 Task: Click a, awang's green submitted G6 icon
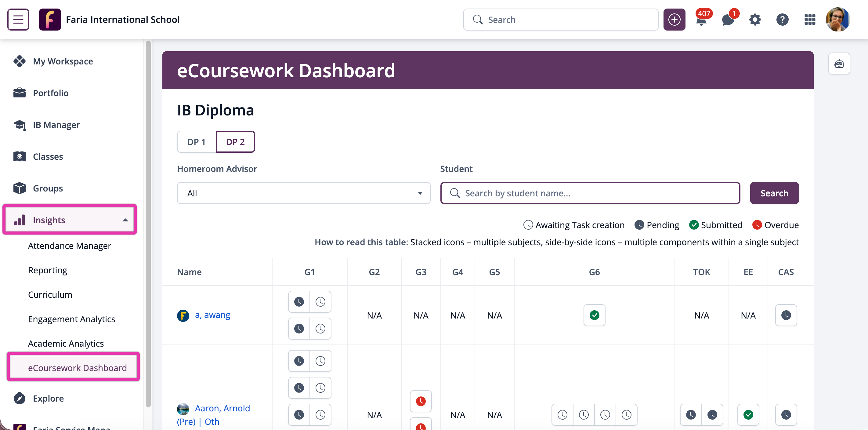[595, 315]
